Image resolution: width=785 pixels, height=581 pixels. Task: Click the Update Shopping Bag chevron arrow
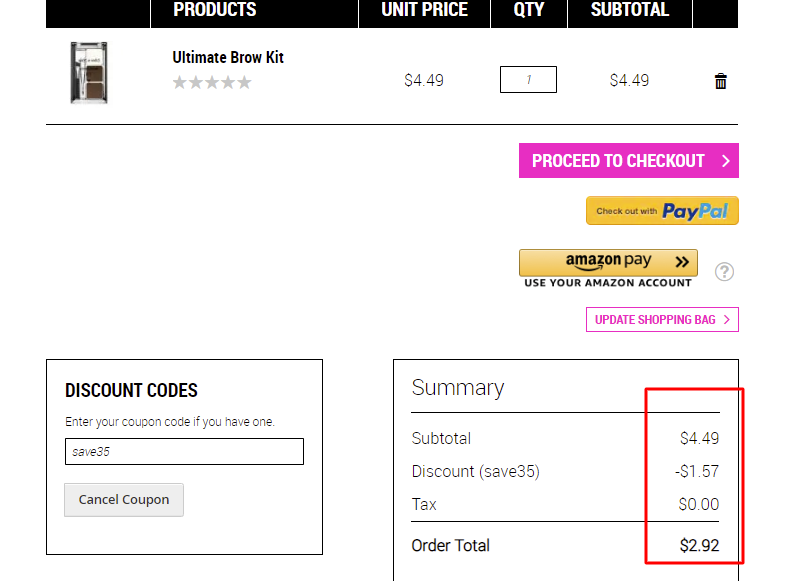click(x=727, y=319)
